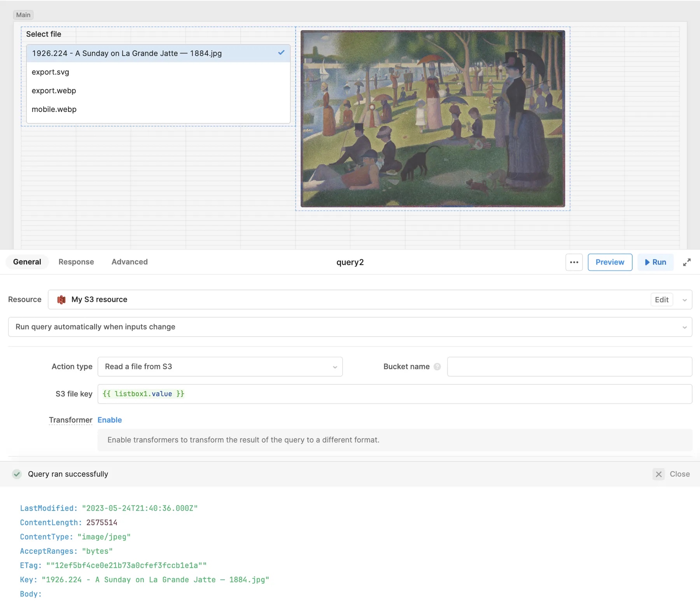Screen dimensions: 700x614
Task: Open the Resource dropdown chevron
Action: [684, 300]
